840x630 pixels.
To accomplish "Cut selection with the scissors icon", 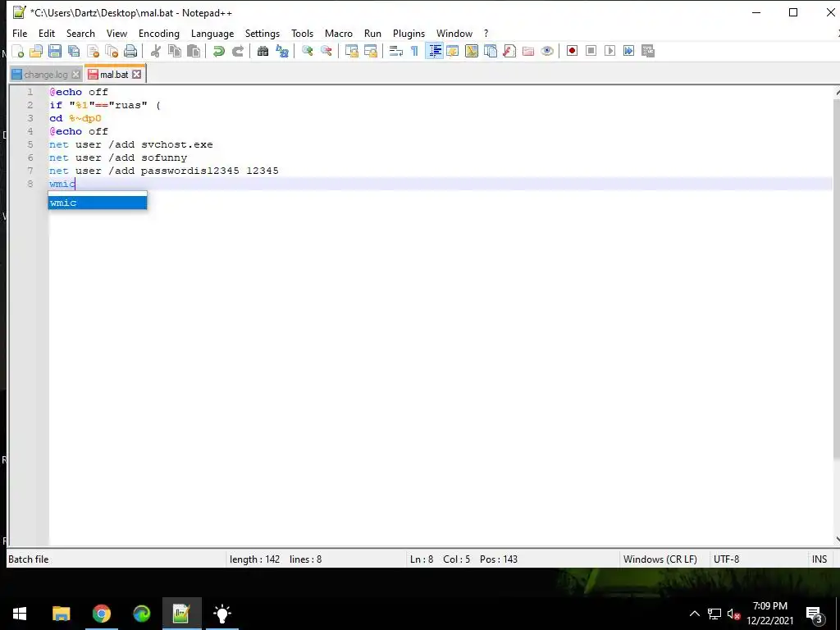I will click(156, 51).
